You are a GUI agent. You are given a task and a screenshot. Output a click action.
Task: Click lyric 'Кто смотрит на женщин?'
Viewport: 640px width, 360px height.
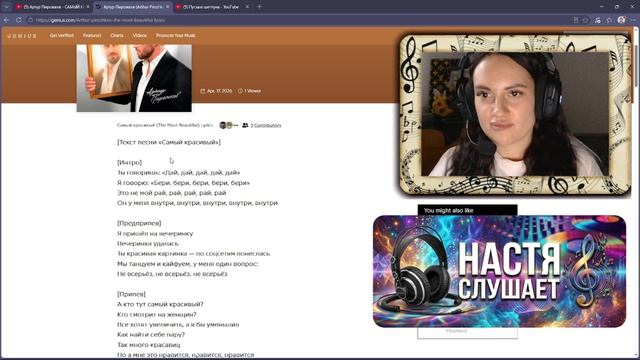pos(156,315)
